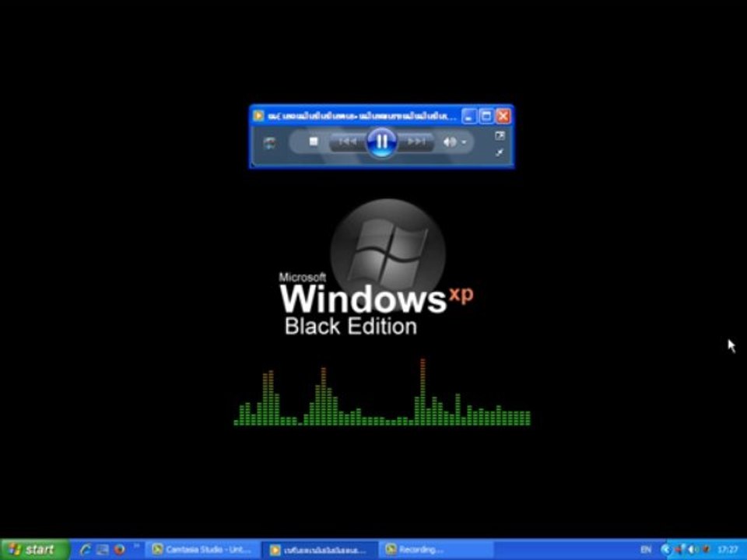Viewport: 747px width, 560px height.
Task: Click the clock showing 17:27
Action: pyautogui.click(x=728, y=550)
